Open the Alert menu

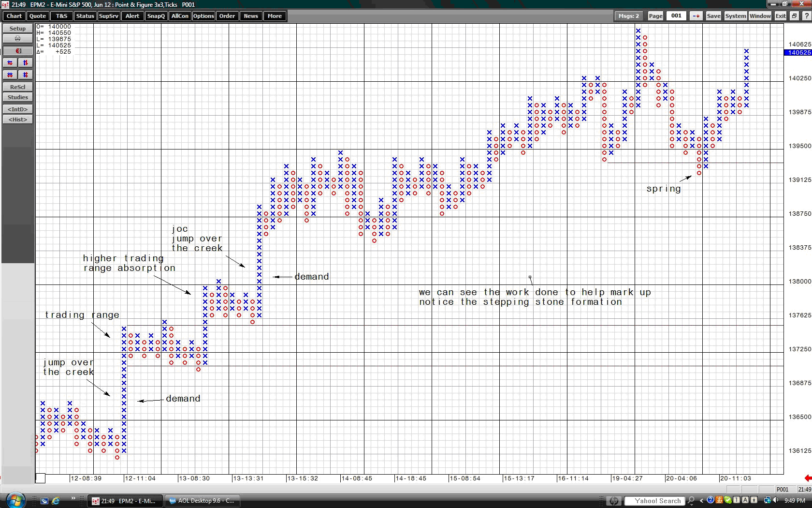[132, 16]
